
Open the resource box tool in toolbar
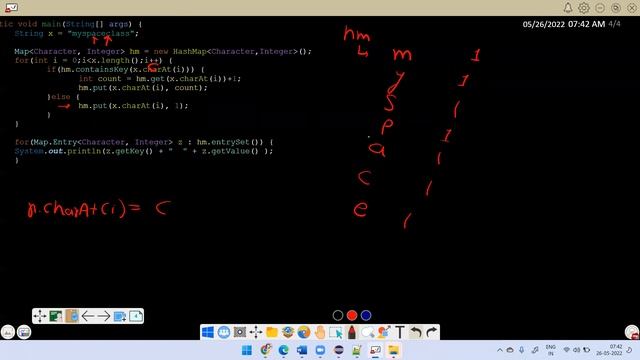coord(288,332)
